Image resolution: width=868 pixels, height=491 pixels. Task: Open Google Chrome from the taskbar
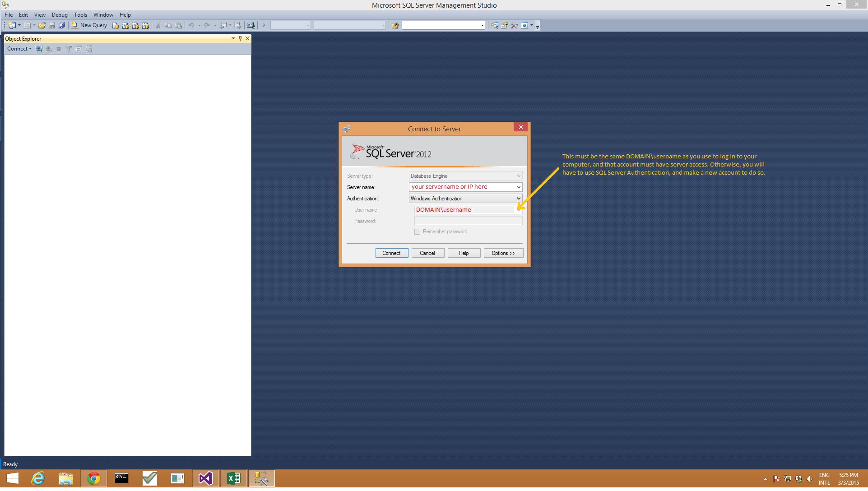coord(94,478)
